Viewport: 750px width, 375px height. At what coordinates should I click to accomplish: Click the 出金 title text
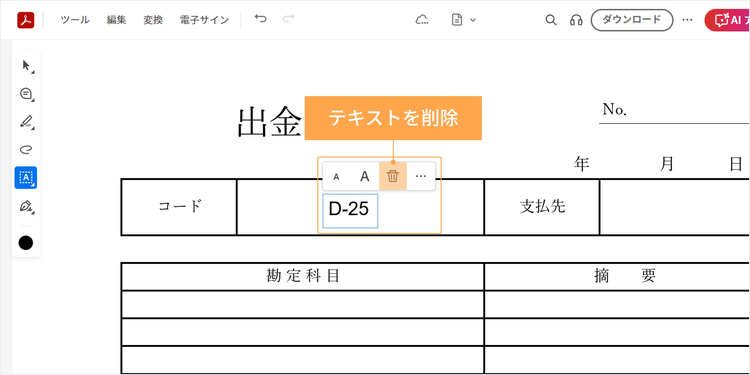tap(270, 123)
